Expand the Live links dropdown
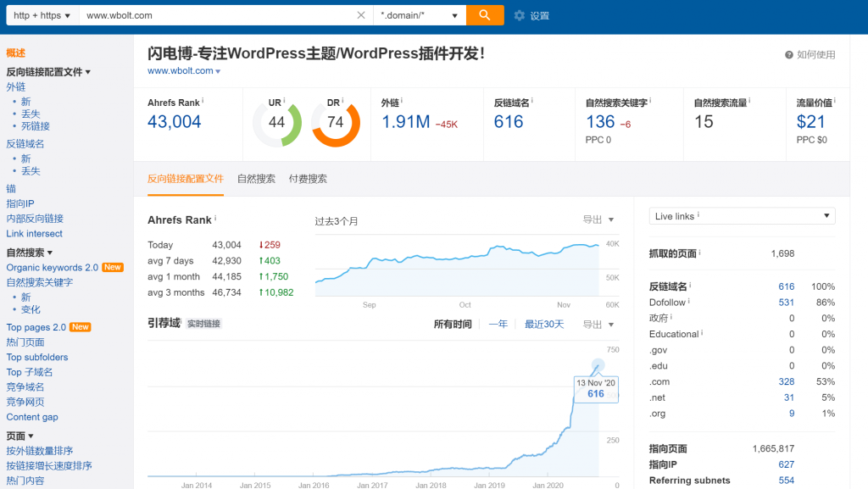The width and height of the screenshot is (868, 489). pos(742,216)
